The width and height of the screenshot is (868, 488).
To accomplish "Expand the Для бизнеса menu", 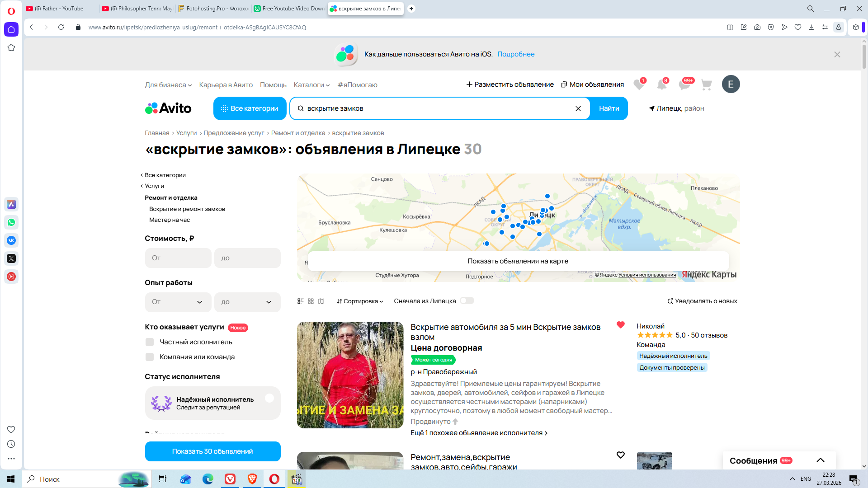I will point(168,85).
